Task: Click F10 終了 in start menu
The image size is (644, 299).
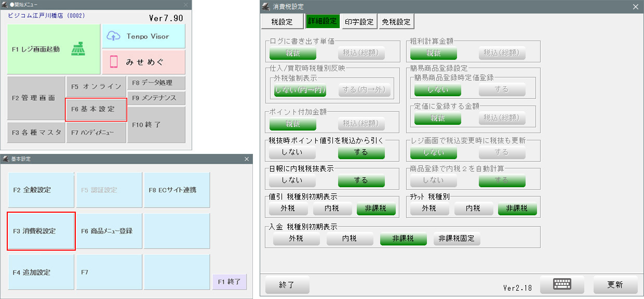Action: pos(156,125)
